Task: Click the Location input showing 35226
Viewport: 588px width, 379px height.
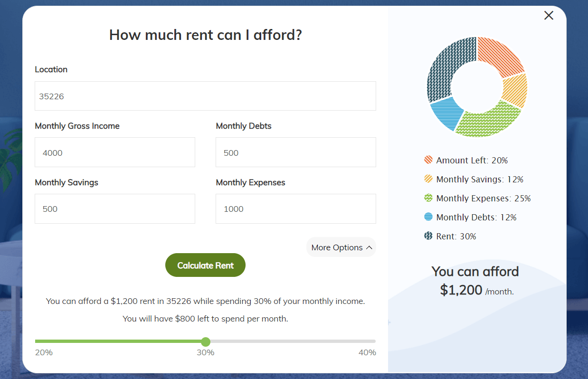Action: [x=205, y=95]
